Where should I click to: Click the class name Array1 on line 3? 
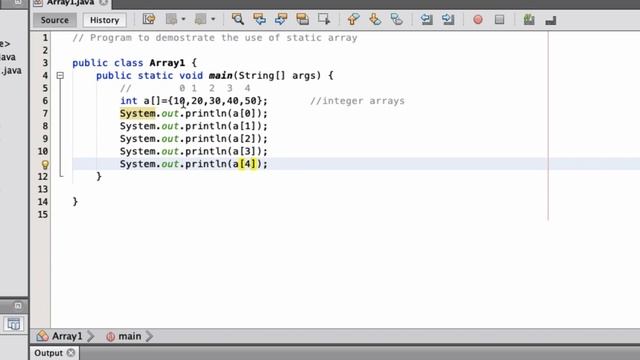(x=167, y=63)
